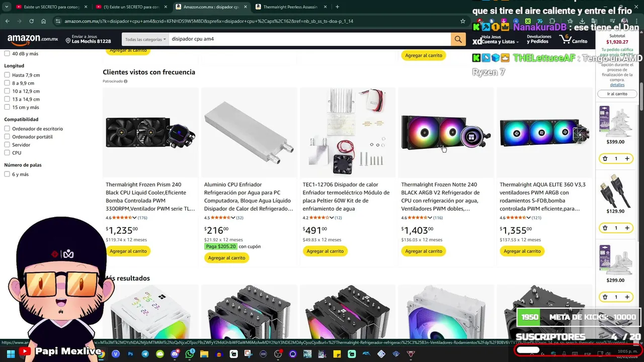Image resolution: width=644 pixels, height=362 pixels.
Task: Open the TEC1-12706 Peltier kit product thumbnail
Action: point(348,132)
